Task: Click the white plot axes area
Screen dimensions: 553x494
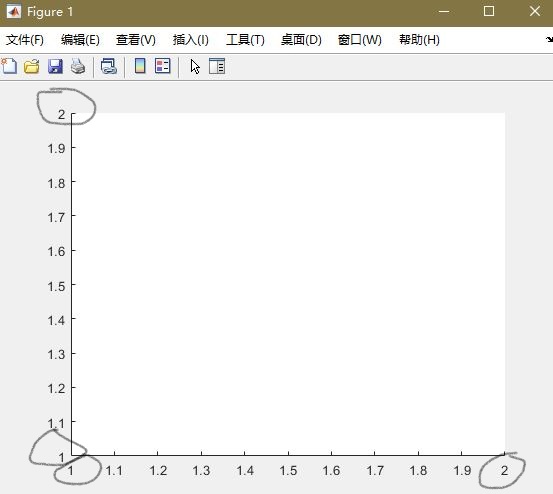Action: (x=288, y=284)
